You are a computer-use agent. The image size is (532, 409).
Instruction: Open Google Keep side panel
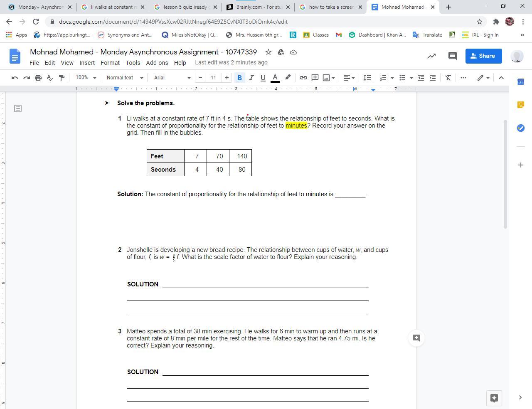click(520, 105)
